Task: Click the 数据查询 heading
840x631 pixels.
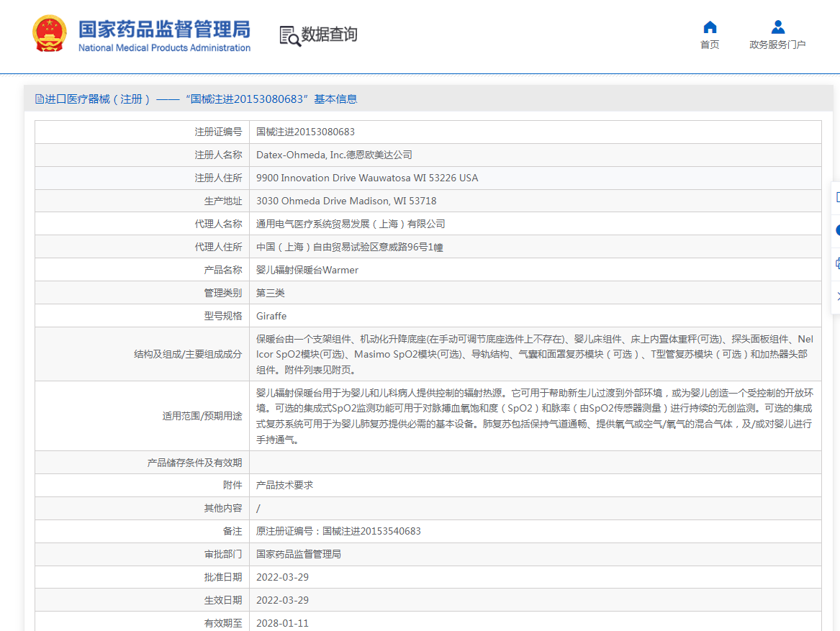Action: pos(329,35)
